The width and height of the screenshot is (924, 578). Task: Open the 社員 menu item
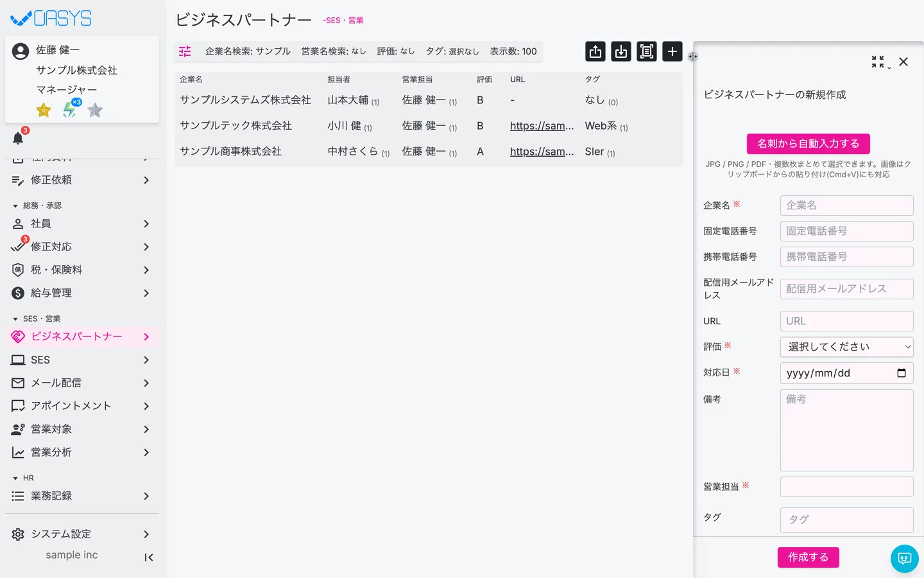(x=82, y=223)
